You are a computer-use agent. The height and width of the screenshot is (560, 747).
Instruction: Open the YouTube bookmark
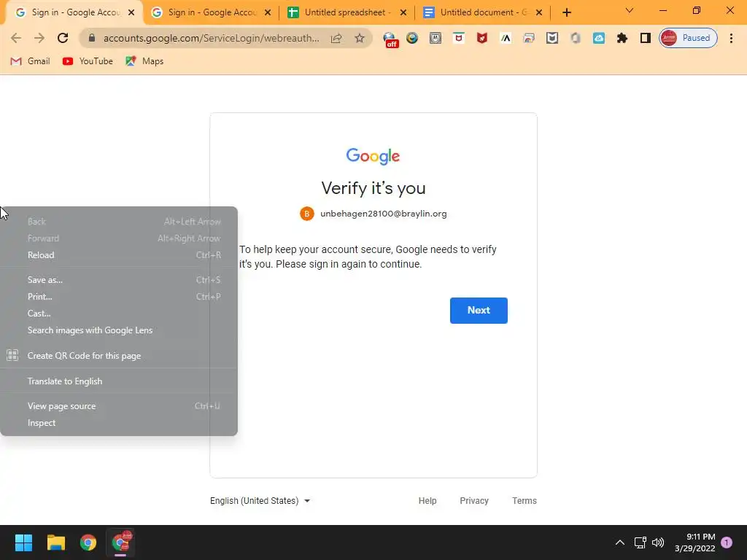point(88,61)
